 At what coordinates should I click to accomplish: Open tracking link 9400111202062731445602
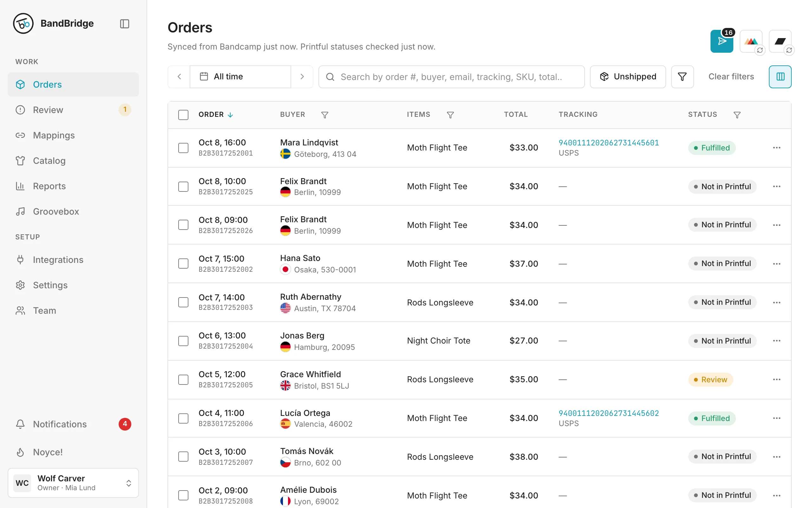[609, 413]
